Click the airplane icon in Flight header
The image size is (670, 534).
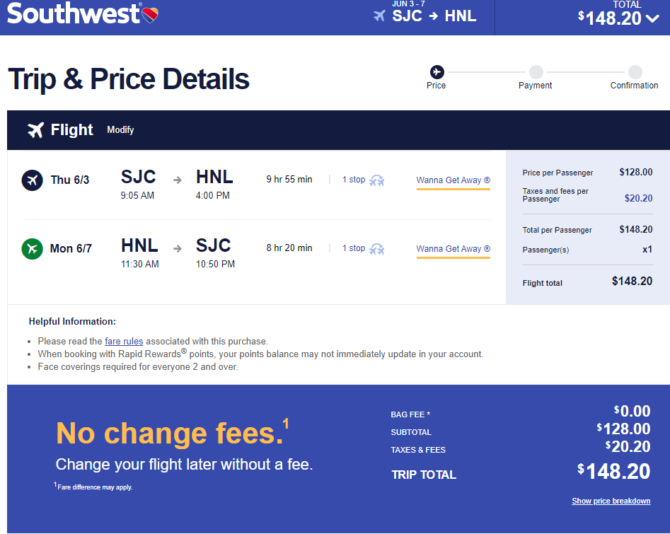[36, 130]
